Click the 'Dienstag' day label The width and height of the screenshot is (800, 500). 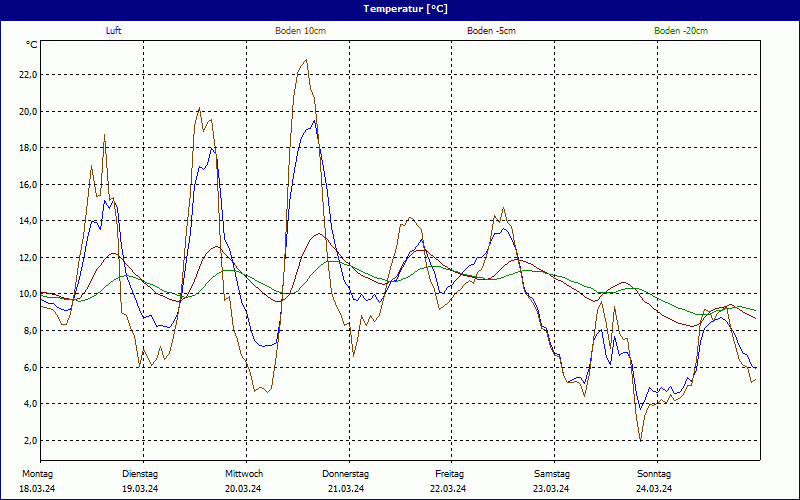pyautogui.click(x=140, y=474)
